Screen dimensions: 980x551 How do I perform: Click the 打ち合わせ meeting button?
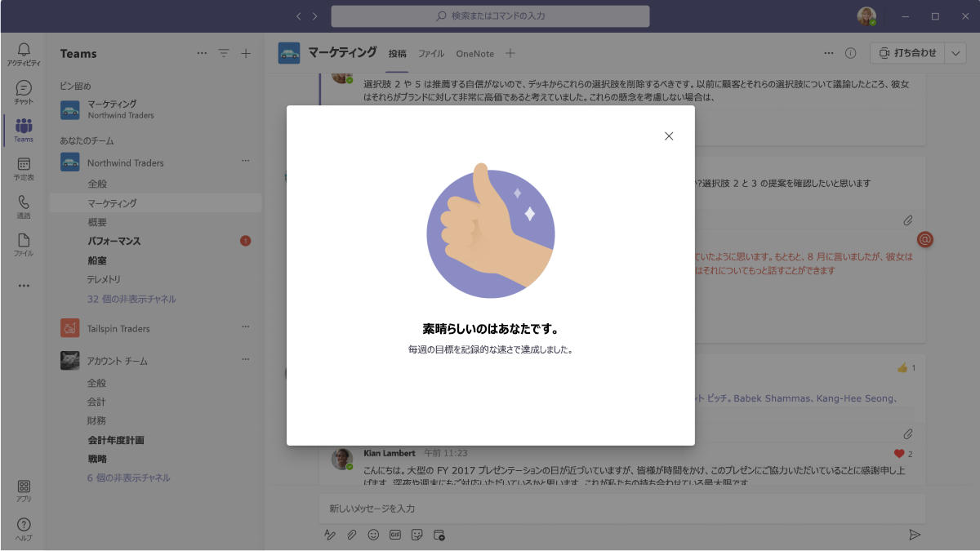tap(907, 53)
